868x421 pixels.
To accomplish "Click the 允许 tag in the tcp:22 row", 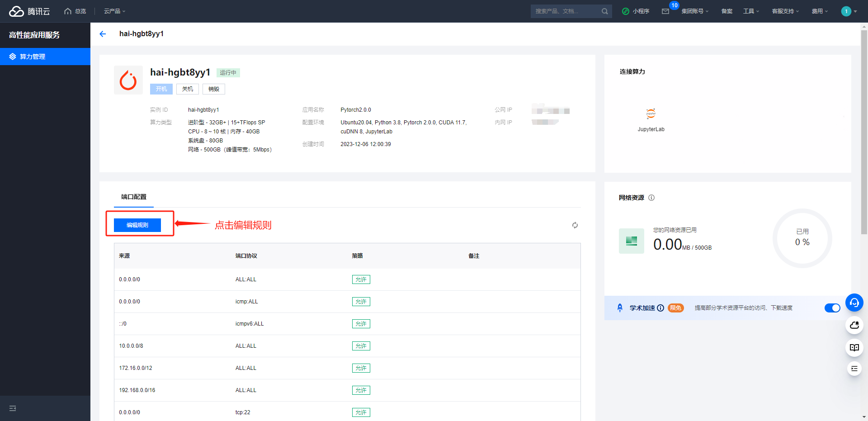I will (x=361, y=412).
